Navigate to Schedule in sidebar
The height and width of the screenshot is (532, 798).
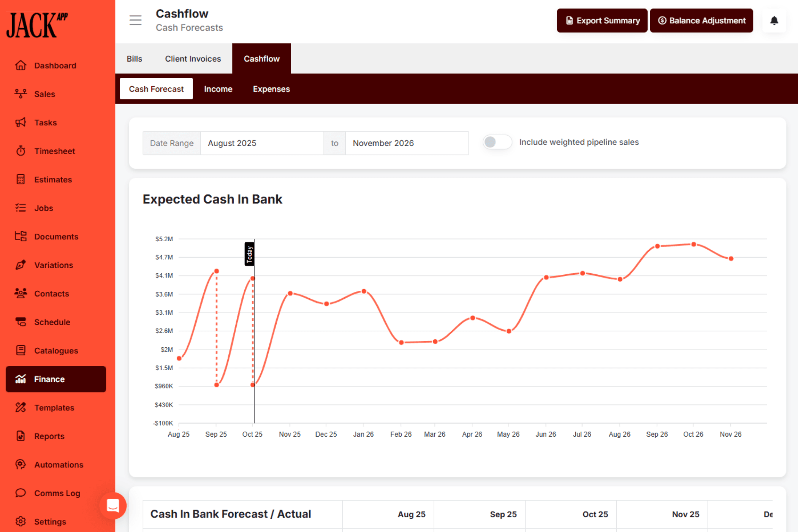[x=52, y=322]
